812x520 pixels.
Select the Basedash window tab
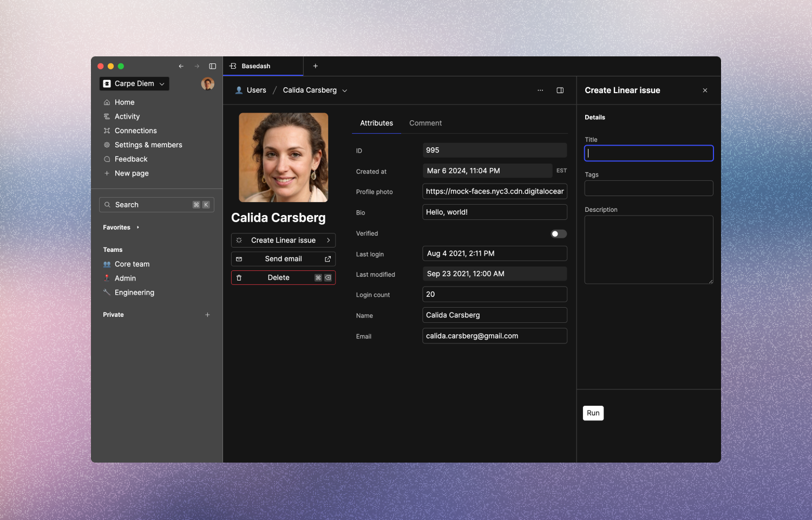pyautogui.click(x=263, y=66)
